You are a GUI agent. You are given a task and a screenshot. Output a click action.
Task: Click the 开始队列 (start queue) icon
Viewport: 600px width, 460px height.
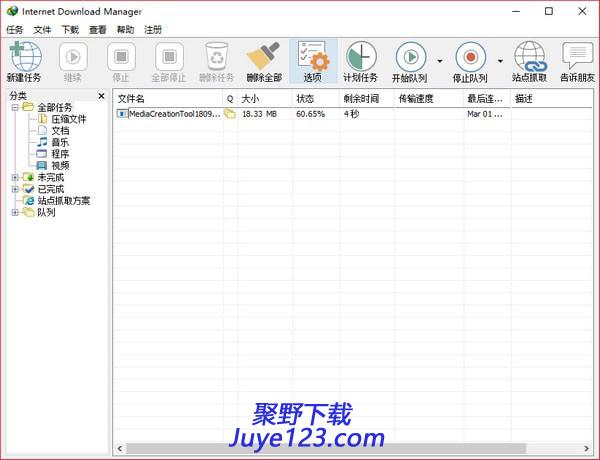(410, 57)
